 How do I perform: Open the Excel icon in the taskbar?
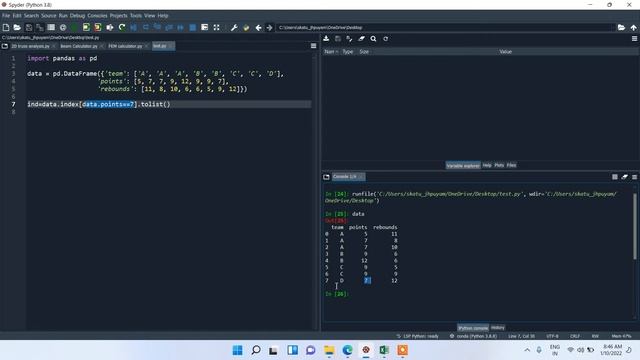(384, 350)
